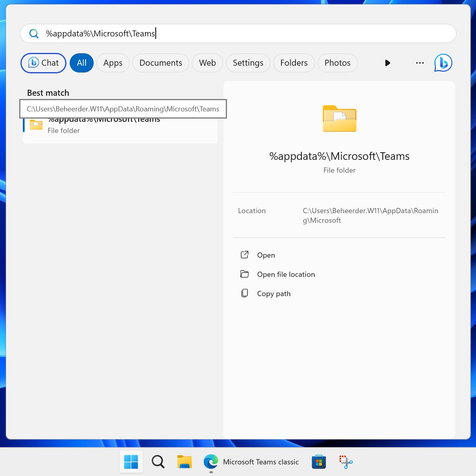
Task: Open Microsoft Store from taskbar
Action: [x=319, y=462]
